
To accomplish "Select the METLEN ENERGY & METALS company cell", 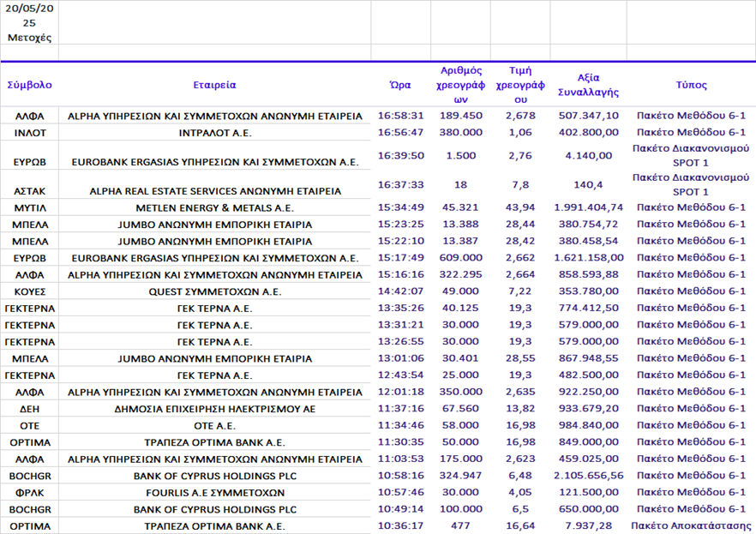I will tap(214, 207).
